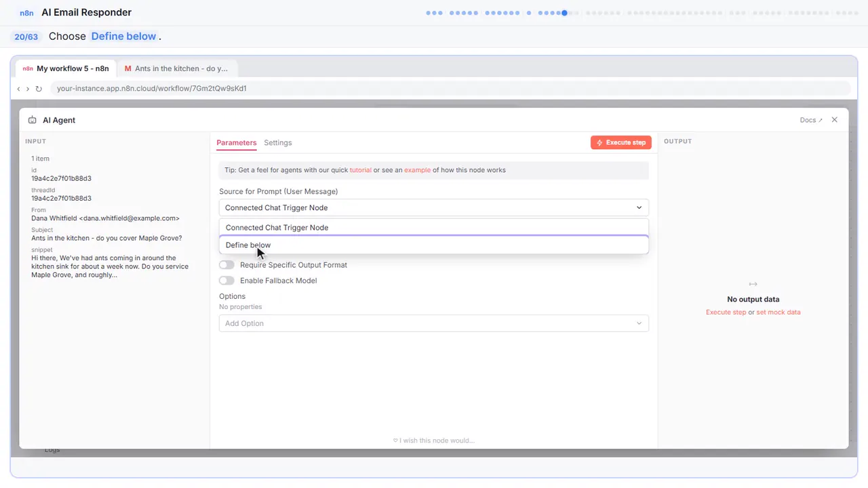Open the Settings tab
Image resolution: width=868 pixels, height=488 pixels.
pos(278,142)
